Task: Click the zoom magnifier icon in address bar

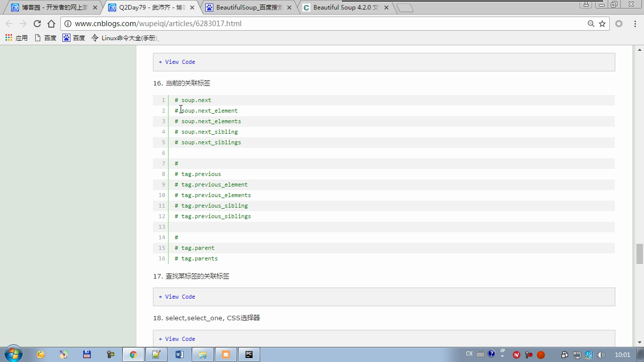Action: 591,24
